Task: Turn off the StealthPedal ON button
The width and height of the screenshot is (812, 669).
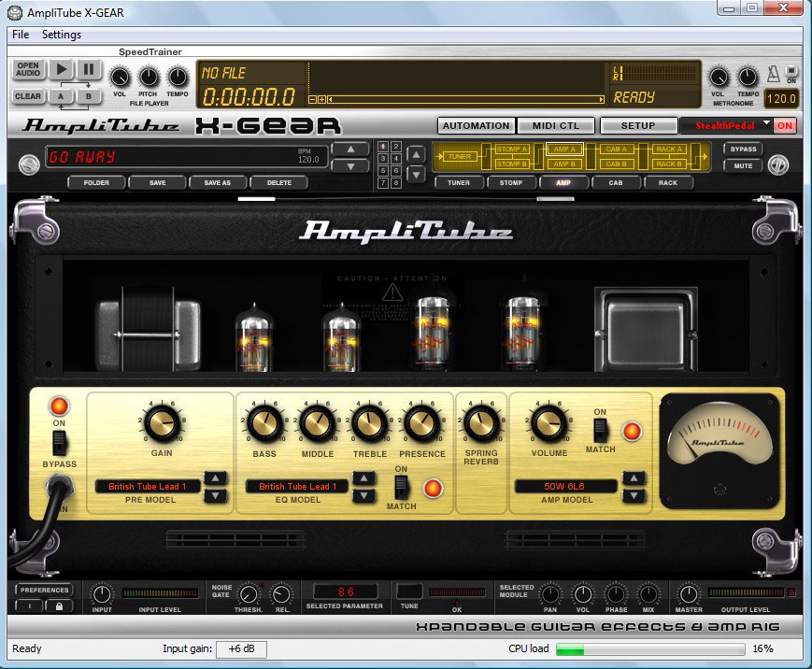Action: tap(784, 125)
